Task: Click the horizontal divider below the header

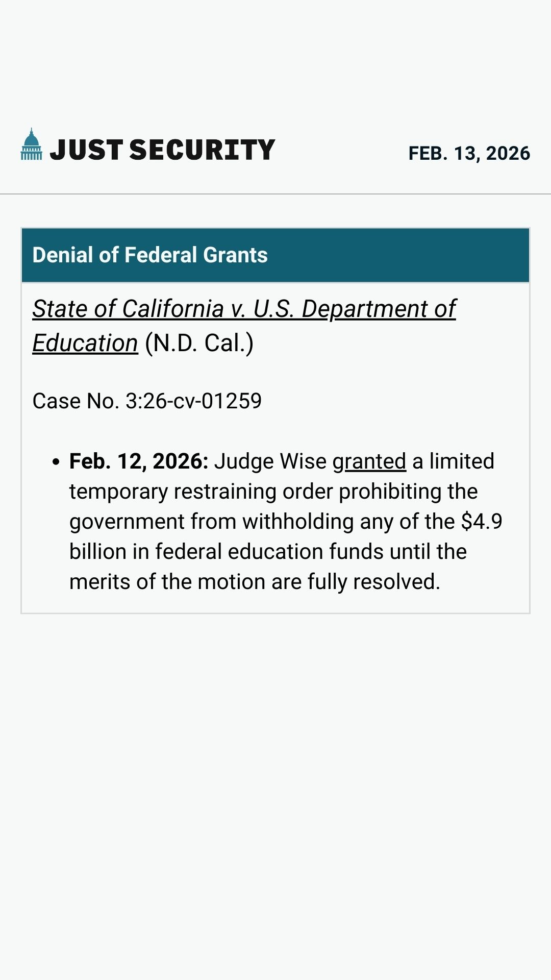Action: (x=275, y=194)
